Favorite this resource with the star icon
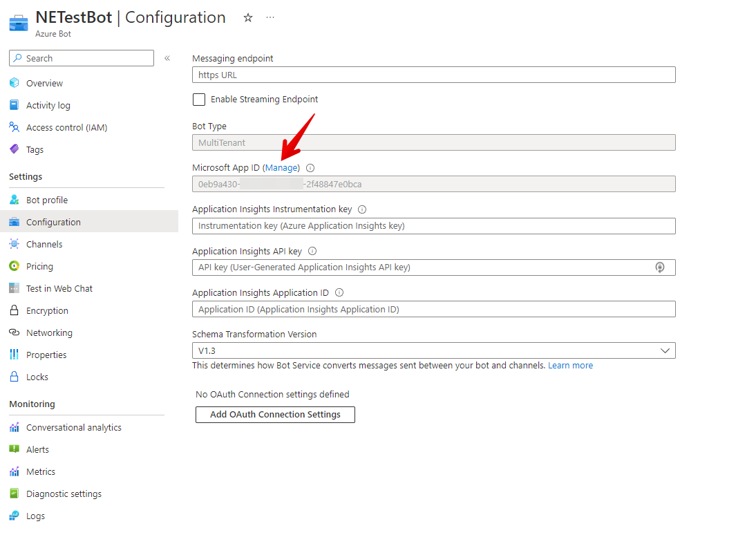The image size is (756, 535). click(x=248, y=18)
